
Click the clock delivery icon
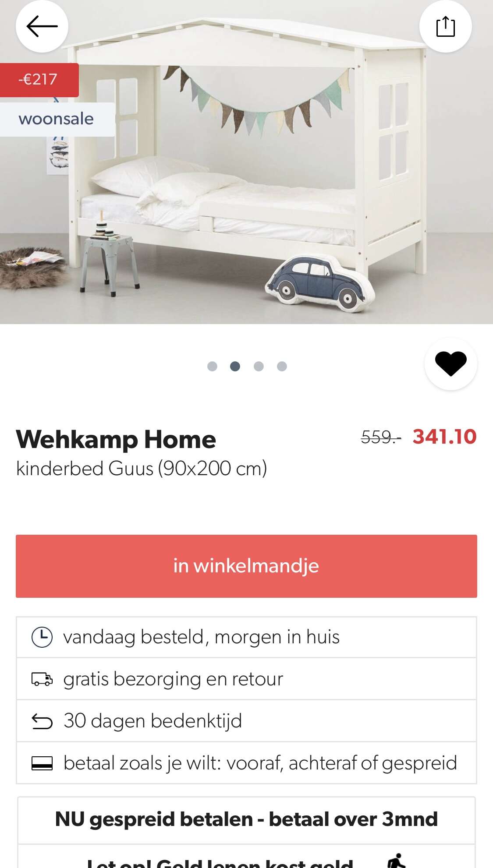[42, 637]
